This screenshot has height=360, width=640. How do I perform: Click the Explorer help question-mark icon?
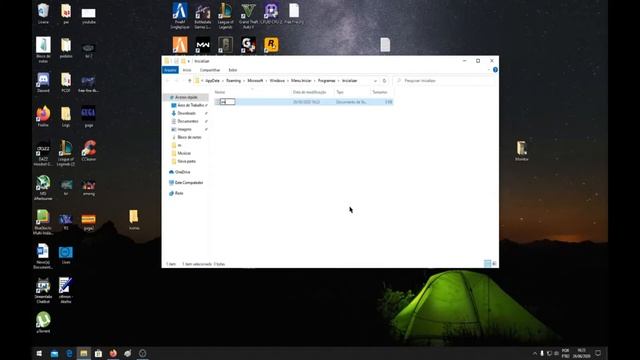tap(495, 70)
